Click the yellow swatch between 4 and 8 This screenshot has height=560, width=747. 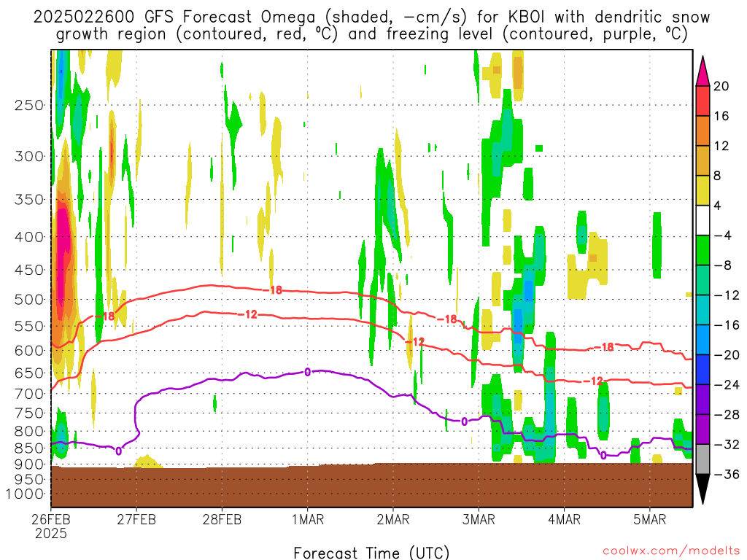tap(703, 190)
